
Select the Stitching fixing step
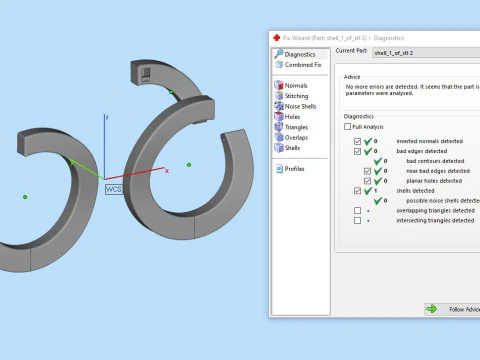[x=291, y=96]
